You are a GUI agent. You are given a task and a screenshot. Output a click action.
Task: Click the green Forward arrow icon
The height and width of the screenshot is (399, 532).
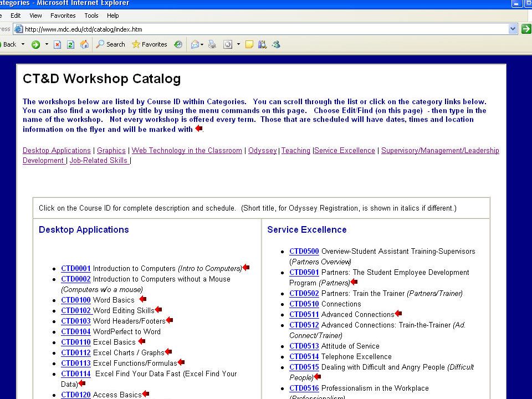[35, 44]
